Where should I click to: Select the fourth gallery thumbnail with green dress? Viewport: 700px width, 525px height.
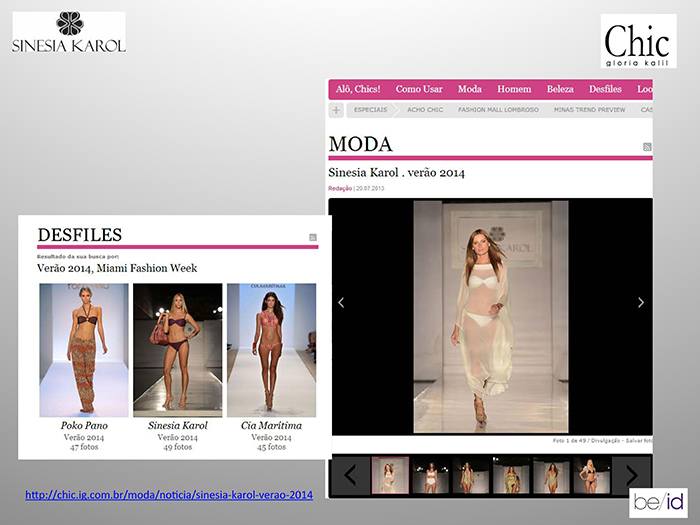click(x=511, y=475)
